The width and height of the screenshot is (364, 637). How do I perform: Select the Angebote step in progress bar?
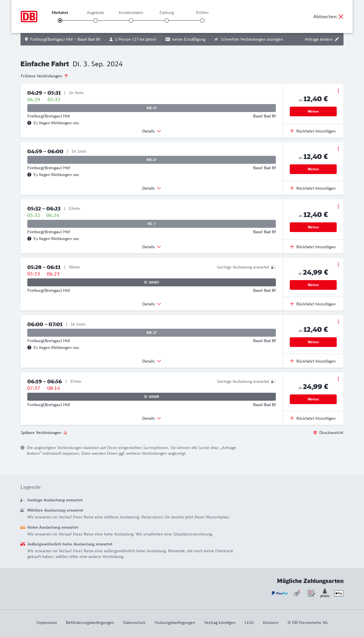(x=96, y=20)
